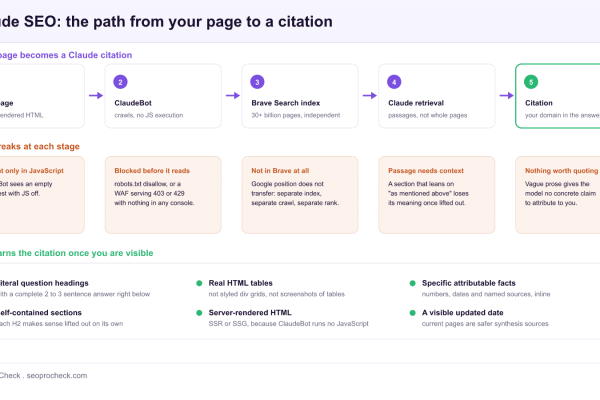Click the arrow pointing to Brave Search index card
Image resolution: width=600 pixels, height=400 pixels.
tap(233, 95)
